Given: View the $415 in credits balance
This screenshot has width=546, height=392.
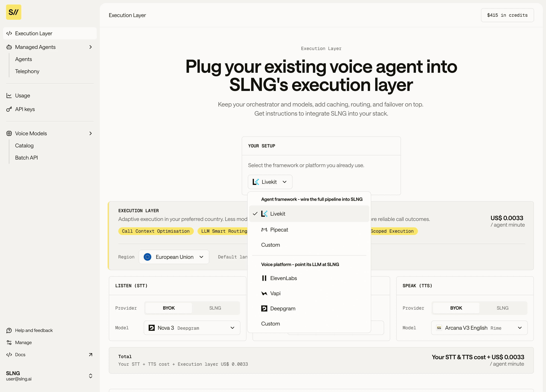Looking at the screenshot, I should click(507, 15).
